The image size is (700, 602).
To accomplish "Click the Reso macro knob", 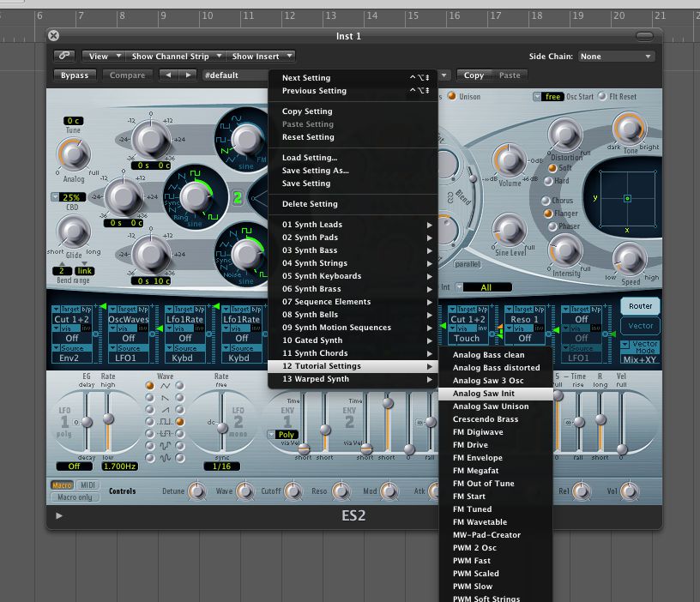I will click(x=341, y=491).
